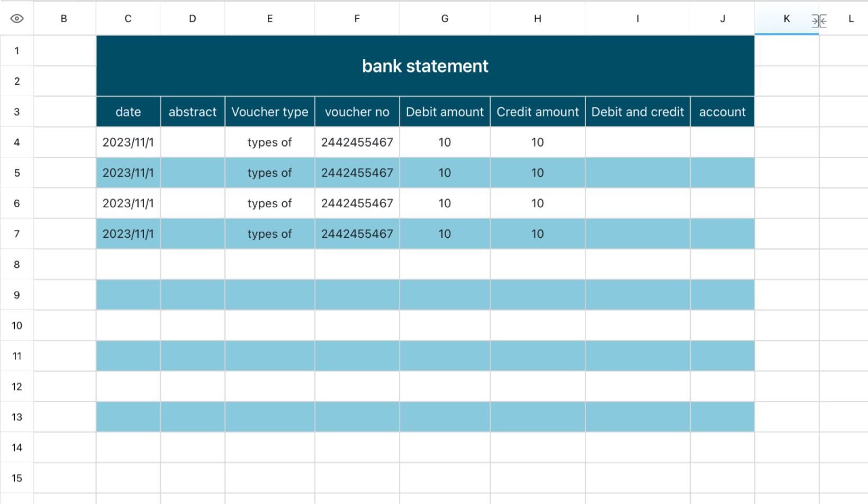
Task: Click 'types of' cell in row 6
Action: 270,203
